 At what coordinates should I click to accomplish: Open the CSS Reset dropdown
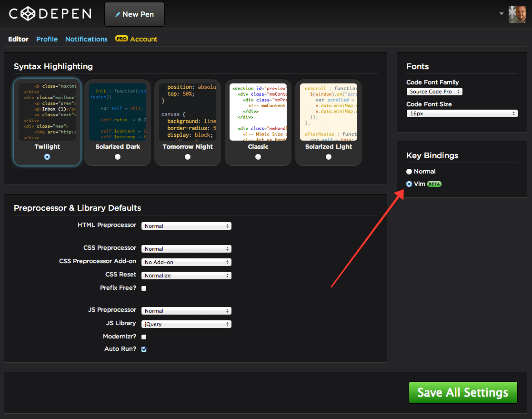(x=186, y=275)
